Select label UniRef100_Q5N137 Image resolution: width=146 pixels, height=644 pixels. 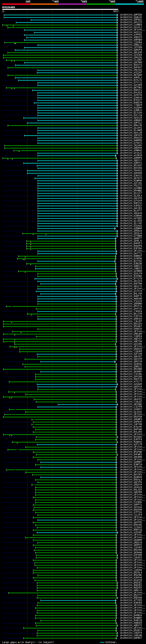(131, 45)
